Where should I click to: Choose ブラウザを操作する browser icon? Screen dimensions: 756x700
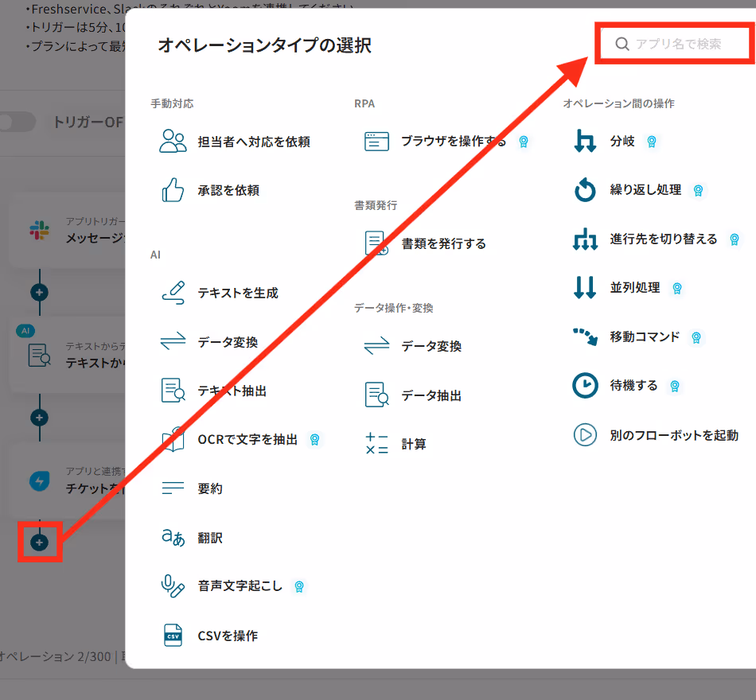(376, 142)
